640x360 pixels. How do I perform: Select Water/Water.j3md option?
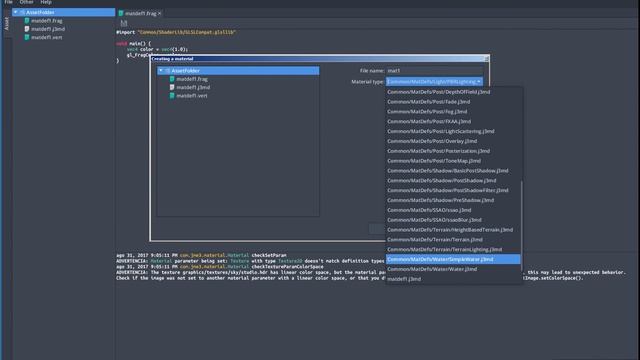click(453, 269)
